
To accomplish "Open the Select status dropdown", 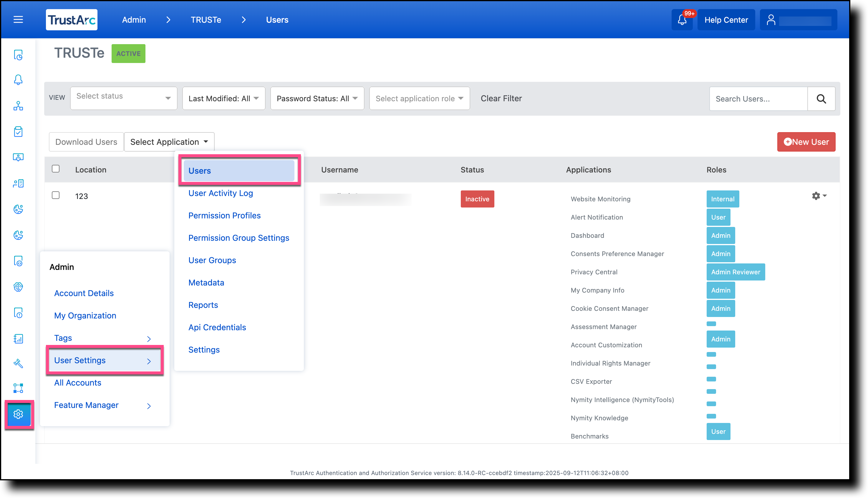I will click(123, 98).
